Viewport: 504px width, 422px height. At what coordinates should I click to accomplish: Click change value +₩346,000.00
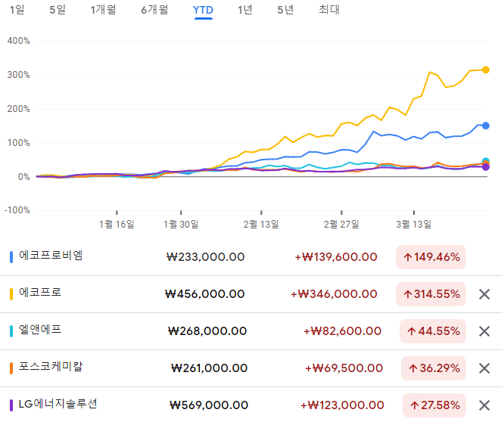[x=334, y=294]
